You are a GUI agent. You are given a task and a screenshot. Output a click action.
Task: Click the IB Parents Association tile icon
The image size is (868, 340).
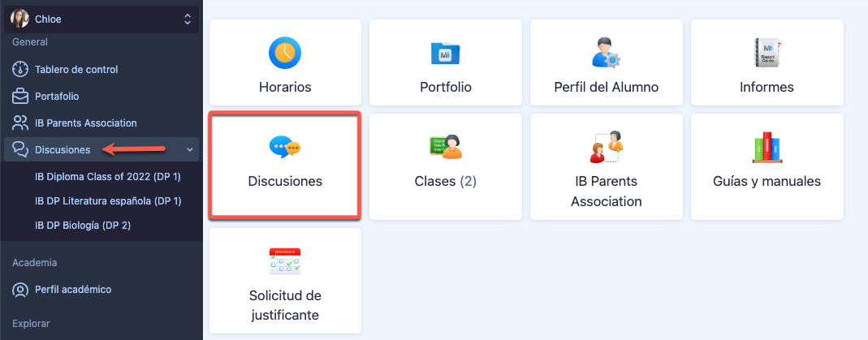click(x=606, y=146)
